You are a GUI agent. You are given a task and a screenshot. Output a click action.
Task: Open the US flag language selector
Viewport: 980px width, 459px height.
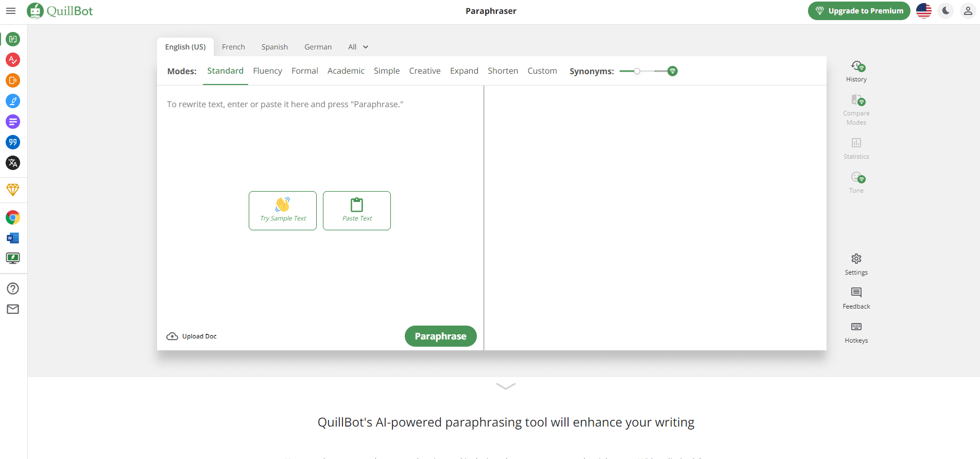924,11
